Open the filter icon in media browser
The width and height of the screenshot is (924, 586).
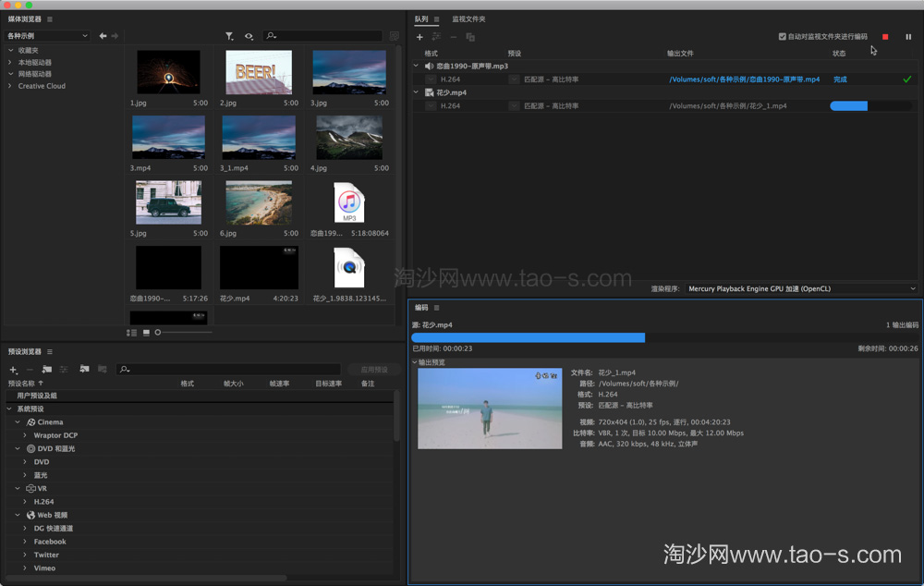[229, 35]
